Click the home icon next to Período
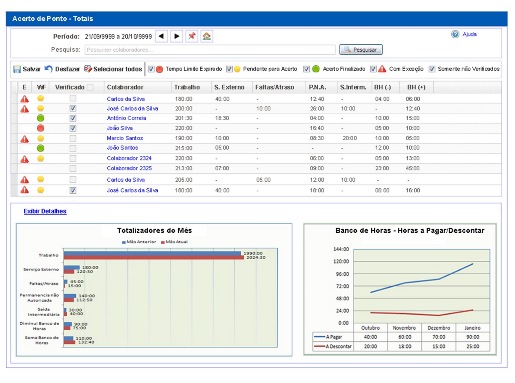Screen dimensions: 515x383 click(x=207, y=36)
